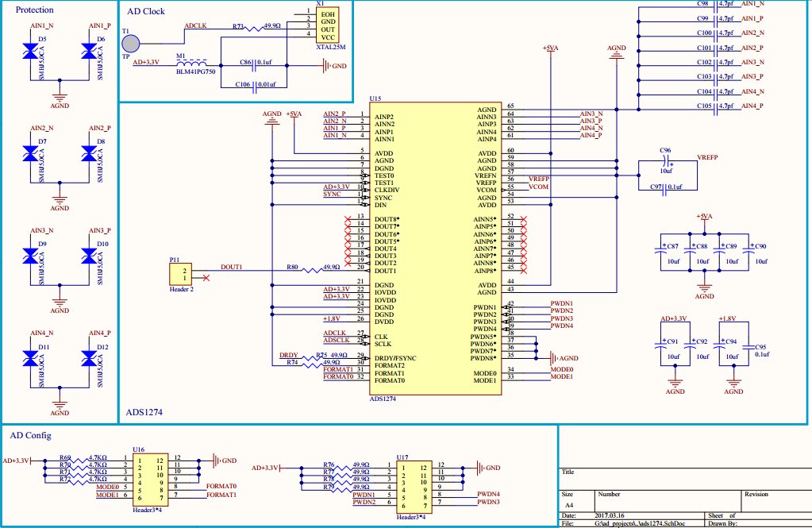Click diode D8 in Protection block

(89, 154)
